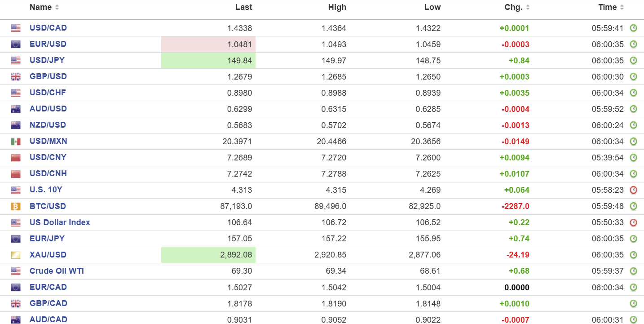The width and height of the screenshot is (644, 324).
Task: Open the USD/JPY pair link
Action: click(47, 60)
